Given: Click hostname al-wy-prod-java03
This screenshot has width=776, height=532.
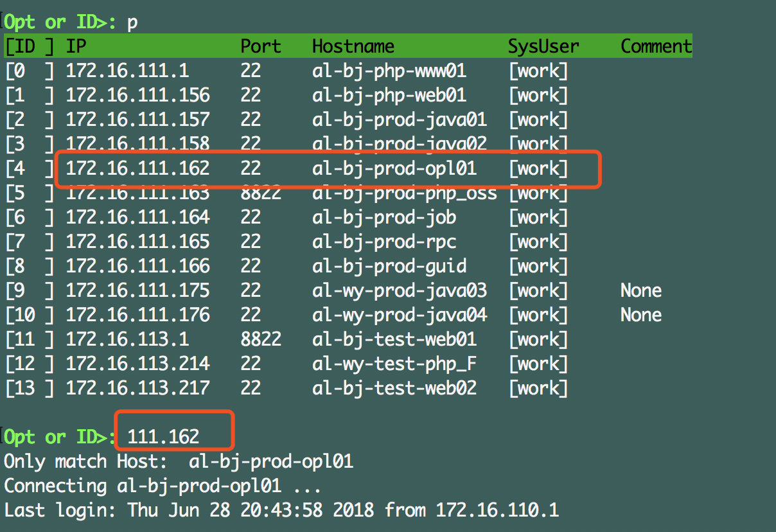Looking at the screenshot, I should 399,291.
